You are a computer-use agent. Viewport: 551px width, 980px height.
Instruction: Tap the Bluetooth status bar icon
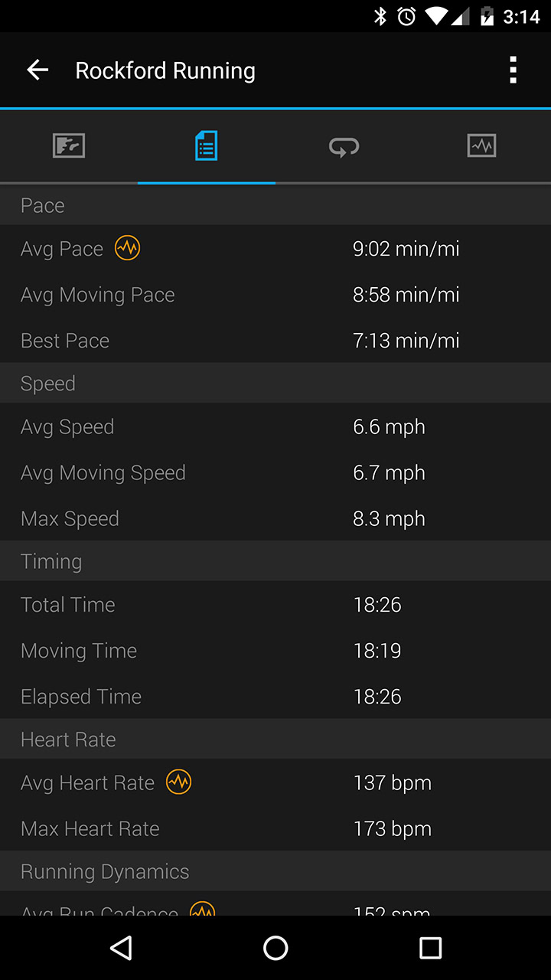point(380,16)
